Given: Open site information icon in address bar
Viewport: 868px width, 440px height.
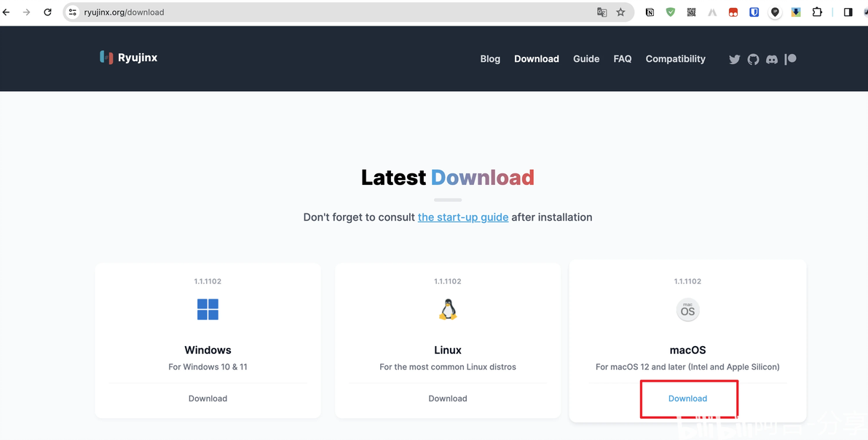Looking at the screenshot, I should 73,12.
